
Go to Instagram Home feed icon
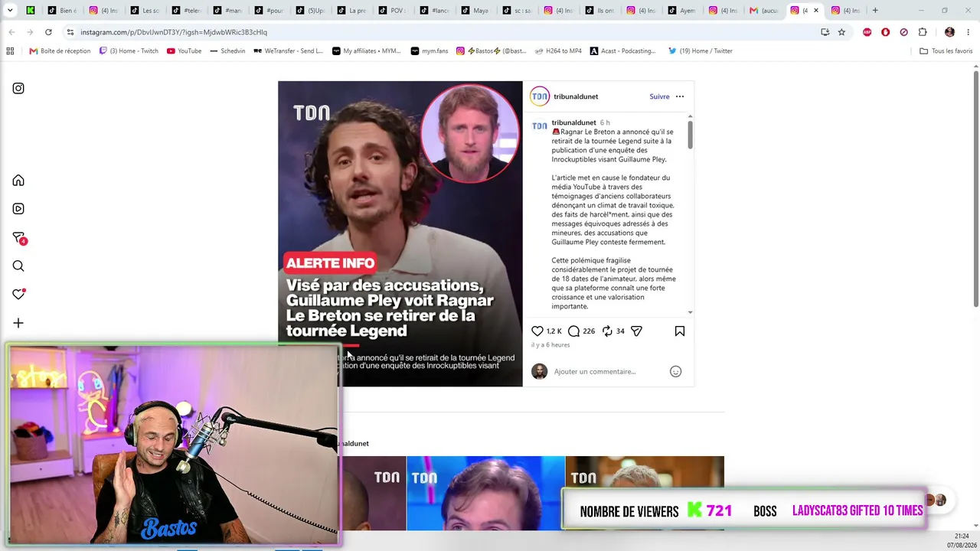click(x=18, y=181)
